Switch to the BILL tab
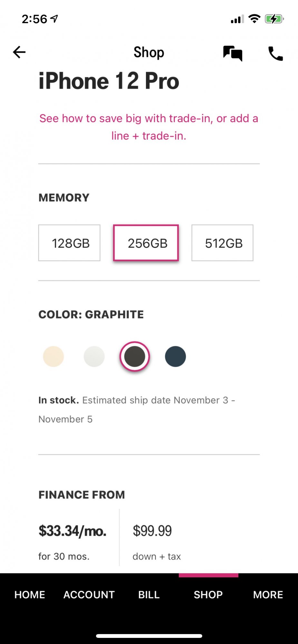Screen dimensions: 298x644 tap(149, 594)
